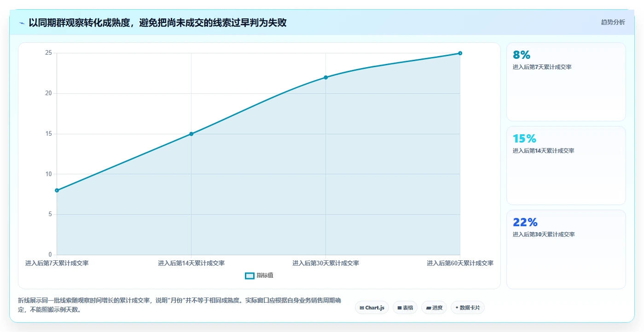This screenshot has height=332, width=644.
Task: Click the footnote text starting 折线展示同一批线索
Action: pyautogui.click(x=180, y=305)
